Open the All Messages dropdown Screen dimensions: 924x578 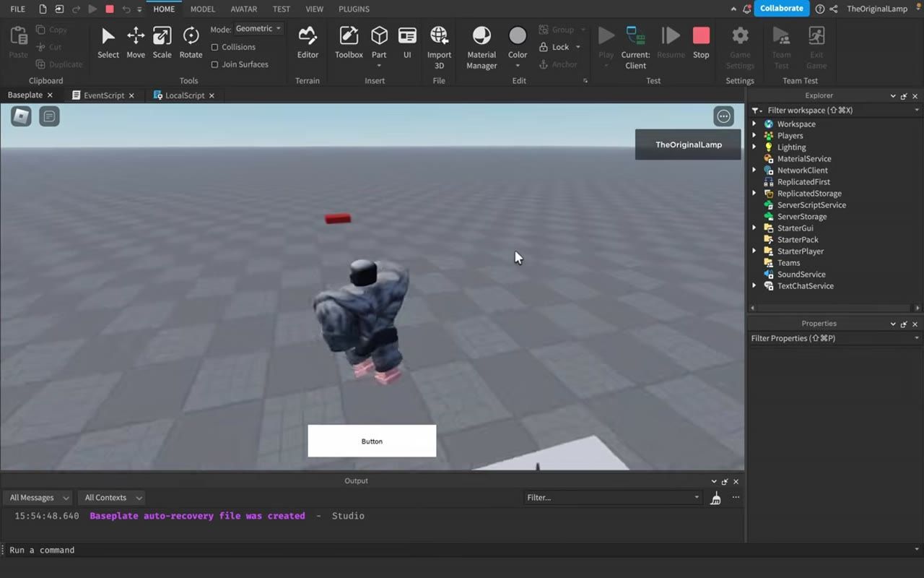coord(38,498)
